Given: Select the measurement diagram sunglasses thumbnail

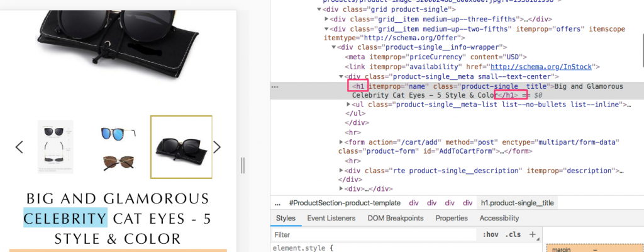Looking at the screenshot, I should [55, 147].
